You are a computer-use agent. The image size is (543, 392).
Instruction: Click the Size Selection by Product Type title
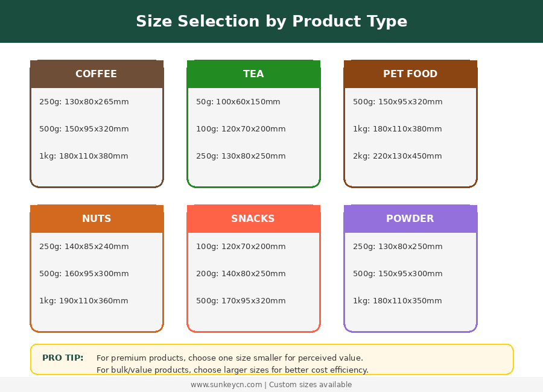271,22
